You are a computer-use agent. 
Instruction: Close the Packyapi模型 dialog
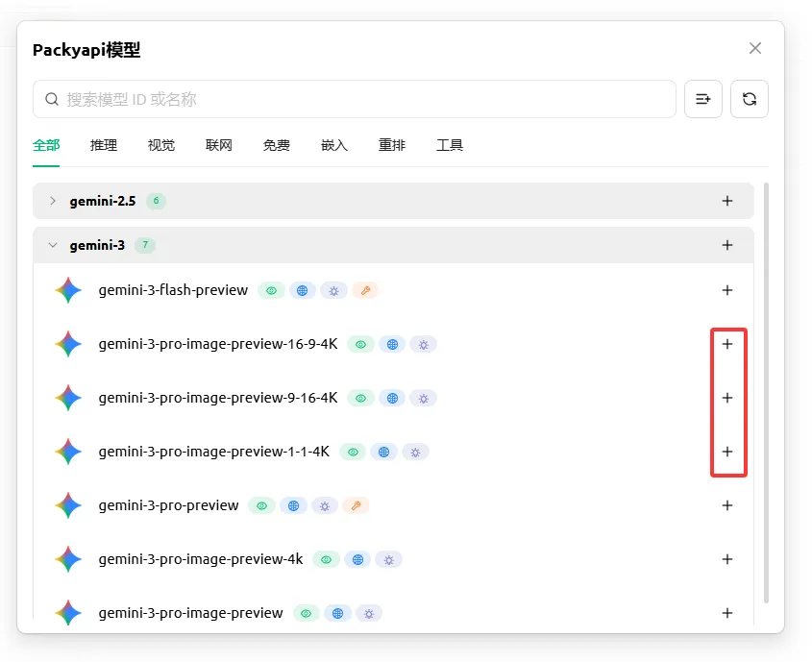point(755,48)
